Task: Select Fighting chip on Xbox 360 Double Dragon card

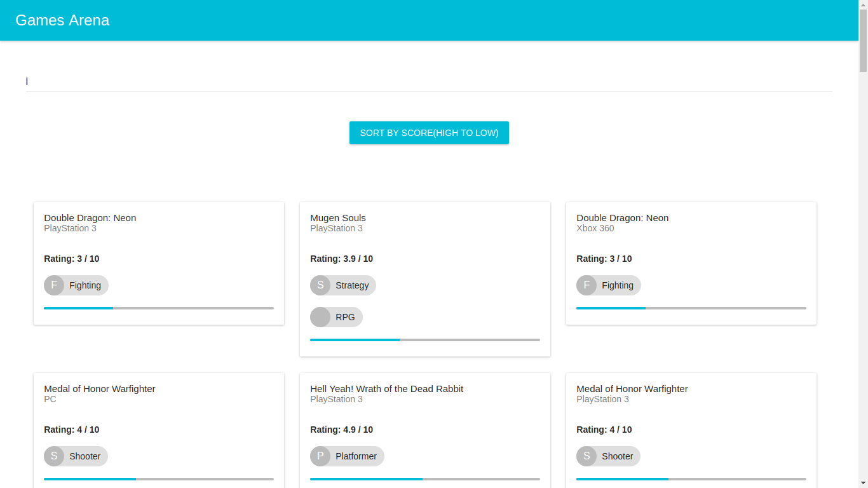Action: [609, 285]
